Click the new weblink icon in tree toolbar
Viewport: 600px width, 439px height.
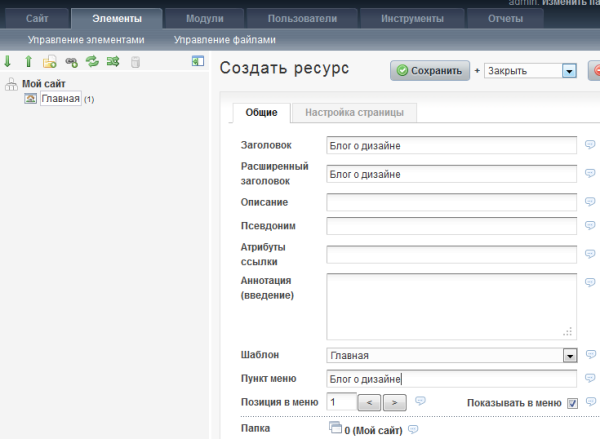click(x=71, y=62)
